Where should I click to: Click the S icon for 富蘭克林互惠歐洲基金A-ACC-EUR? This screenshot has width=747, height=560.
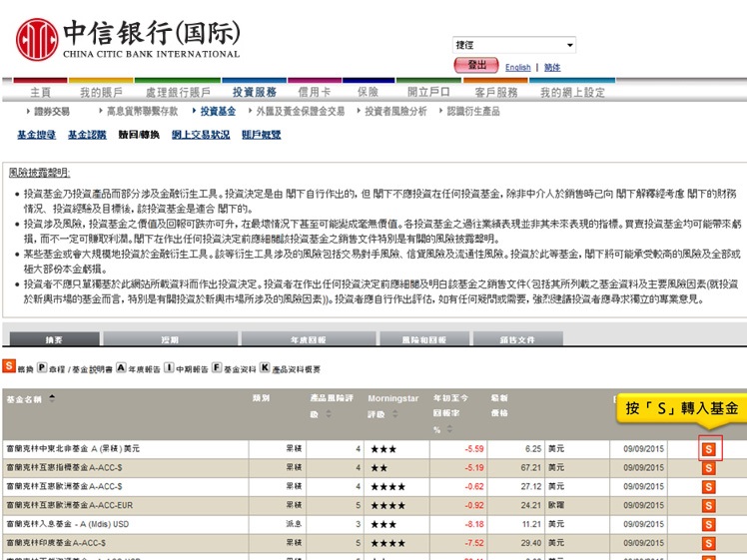[x=709, y=506]
